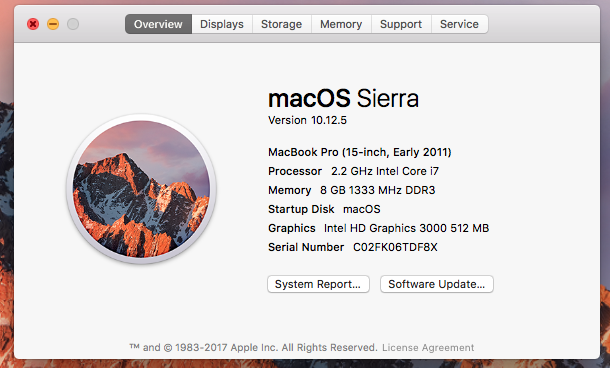Open the Storage tab

pos(282,24)
